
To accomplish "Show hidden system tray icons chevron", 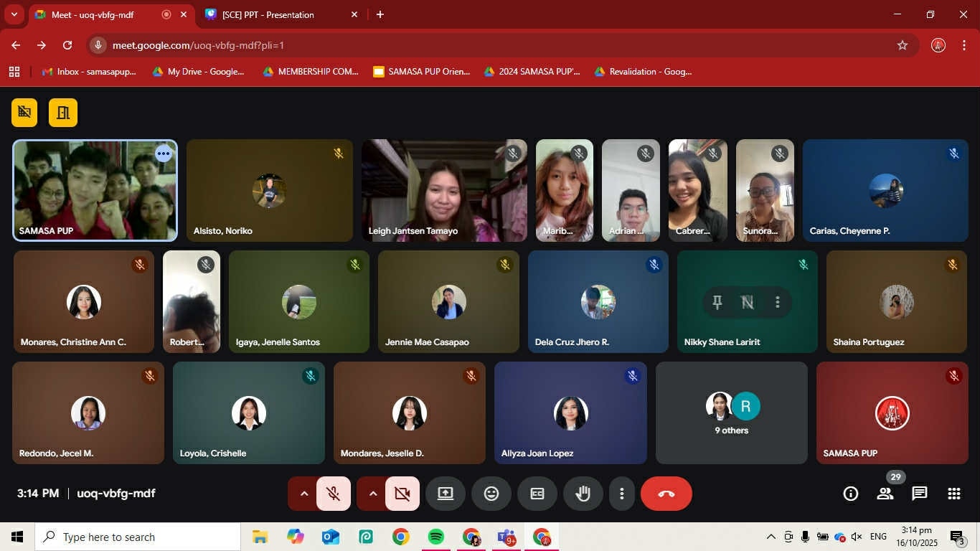I will 771,537.
